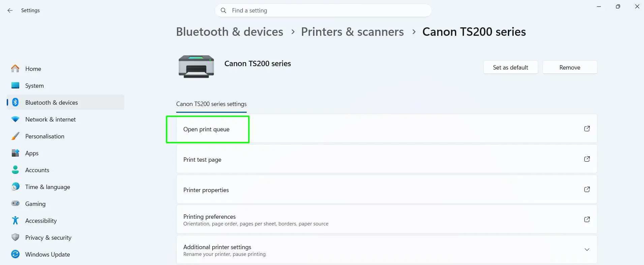
Task: Click the Network wifi icon
Action: coord(15,119)
